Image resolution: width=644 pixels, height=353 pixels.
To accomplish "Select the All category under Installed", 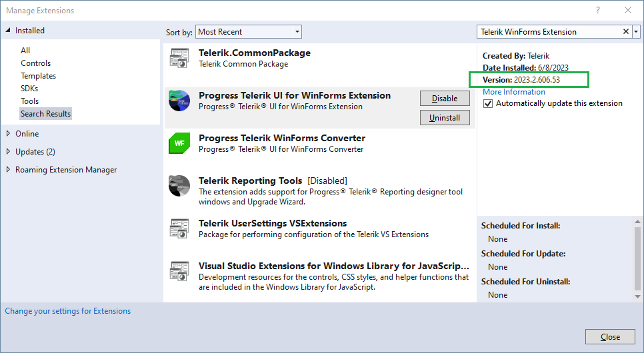I will (25, 51).
